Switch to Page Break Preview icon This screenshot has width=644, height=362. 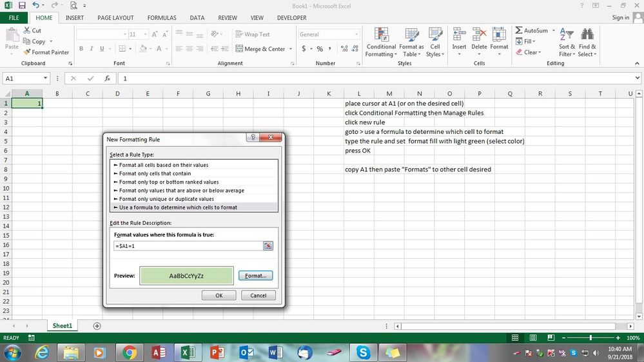click(x=551, y=338)
